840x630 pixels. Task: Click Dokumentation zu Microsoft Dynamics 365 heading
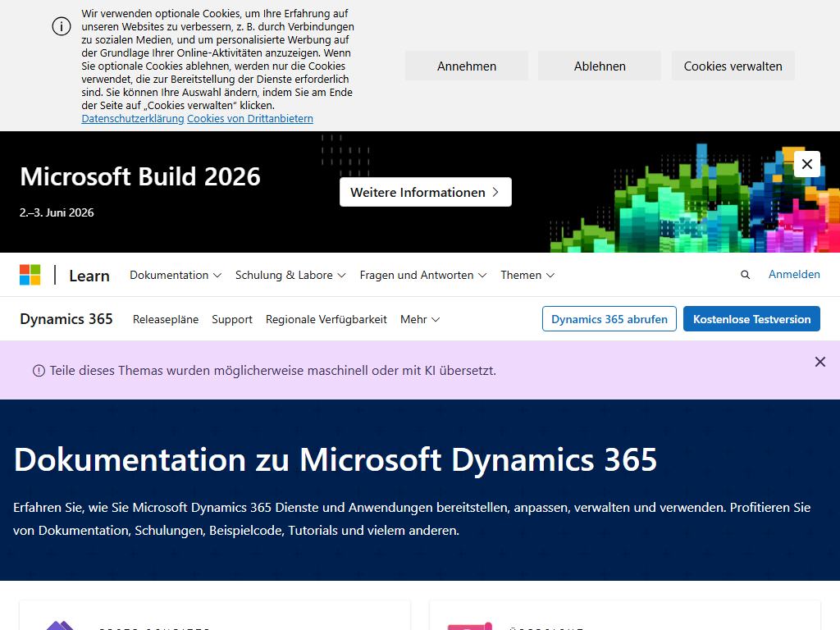(x=336, y=459)
